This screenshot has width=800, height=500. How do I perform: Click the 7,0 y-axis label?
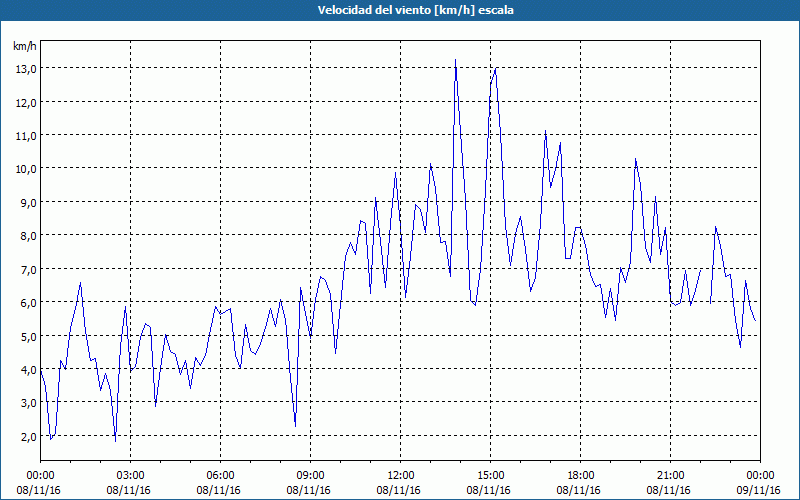(28, 269)
